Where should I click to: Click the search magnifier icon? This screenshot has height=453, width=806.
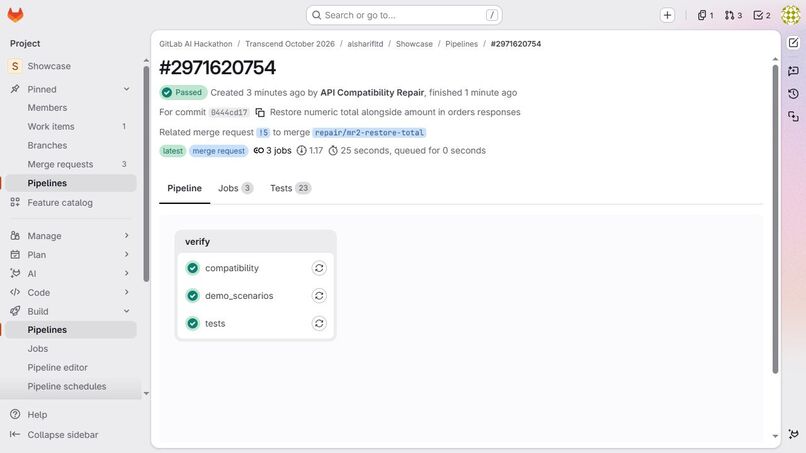[x=317, y=15]
